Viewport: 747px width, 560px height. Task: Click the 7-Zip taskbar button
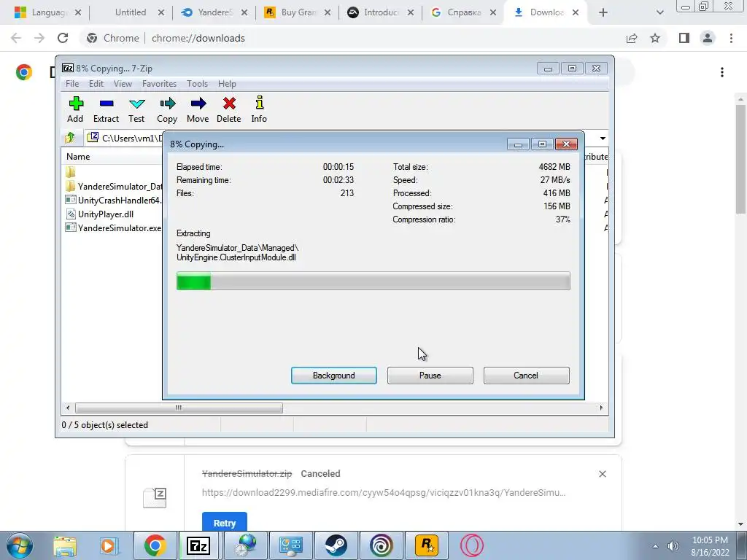198,545
